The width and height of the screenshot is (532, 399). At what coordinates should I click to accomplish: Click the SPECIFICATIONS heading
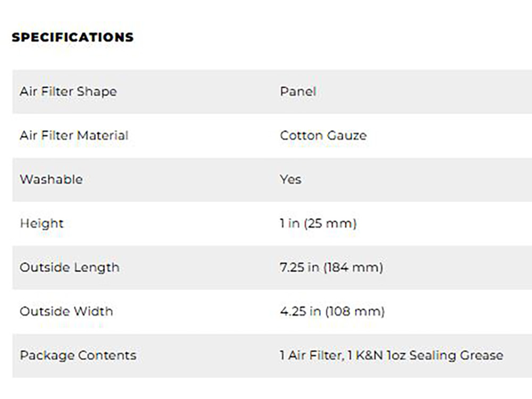(x=72, y=37)
